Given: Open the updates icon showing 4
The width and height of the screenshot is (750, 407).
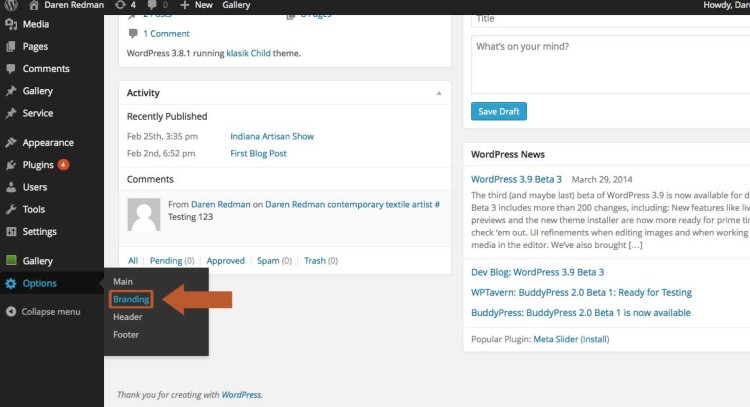Looking at the screenshot, I should [120, 5].
